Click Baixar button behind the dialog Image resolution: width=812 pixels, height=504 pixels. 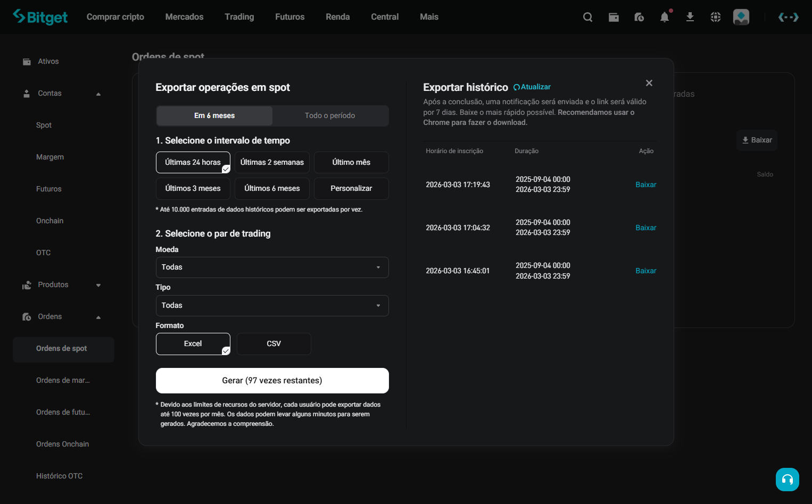[757, 140]
